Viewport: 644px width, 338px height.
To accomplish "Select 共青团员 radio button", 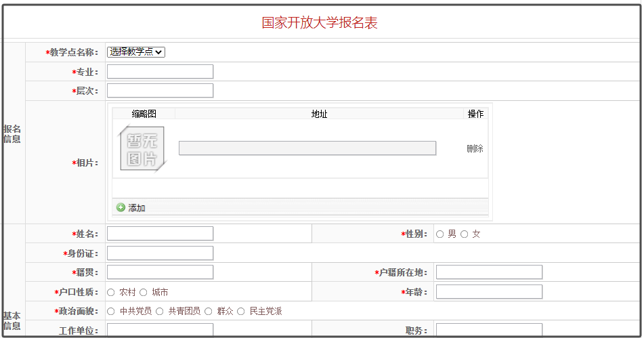I will pyautogui.click(x=160, y=312).
